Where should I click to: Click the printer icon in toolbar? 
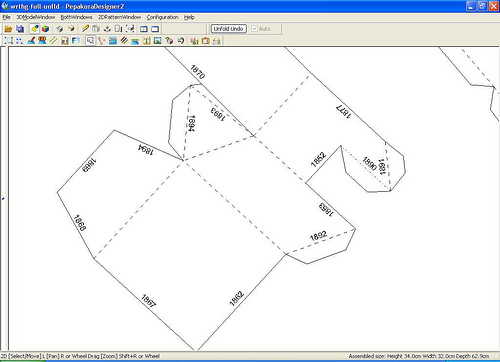217,41
